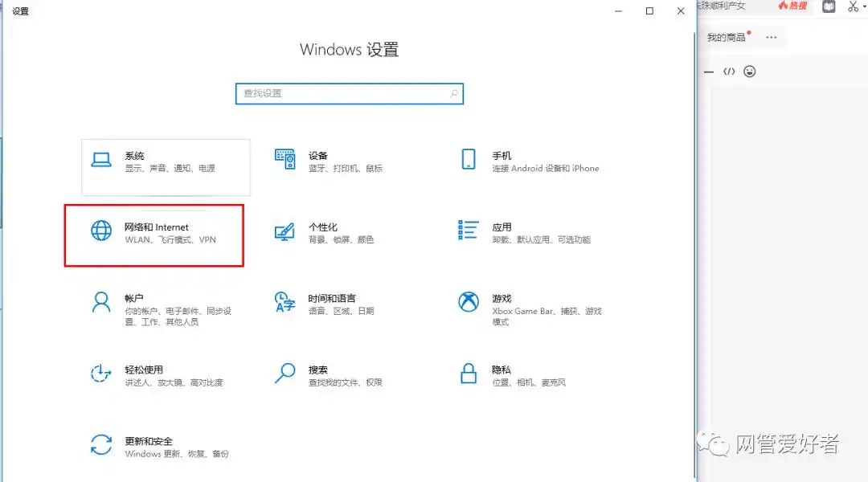The width and height of the screenshot is (868, 482).
Task: Select the 手机 (Phone) icon
Action: (x=468, y=158)
